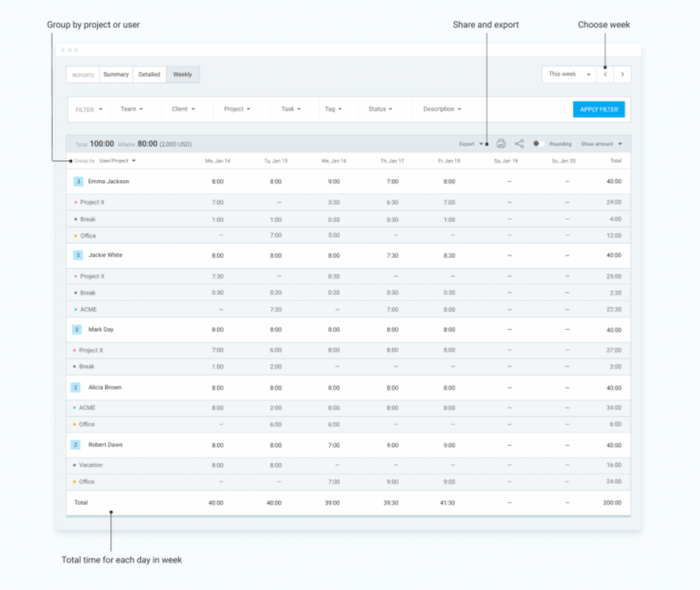Click the Jackie White row name
Screen dimensions: 700x590
[105, 255]
